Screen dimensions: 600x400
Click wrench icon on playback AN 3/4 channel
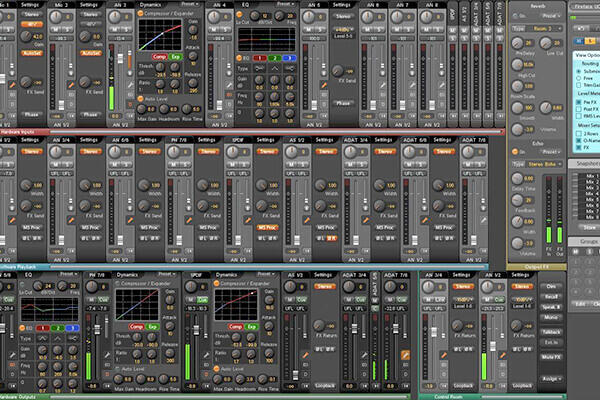coord(71,220)
